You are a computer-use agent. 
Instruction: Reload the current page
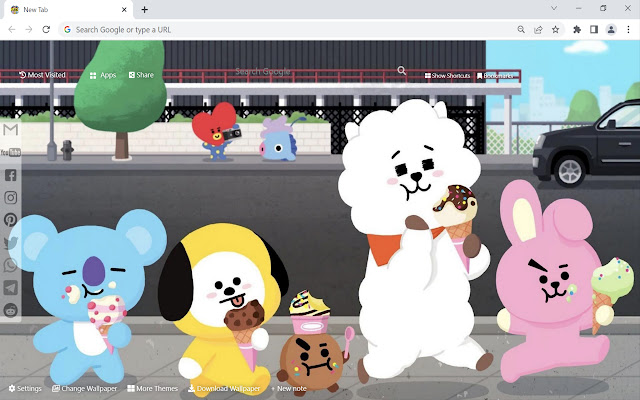[46, 29]
